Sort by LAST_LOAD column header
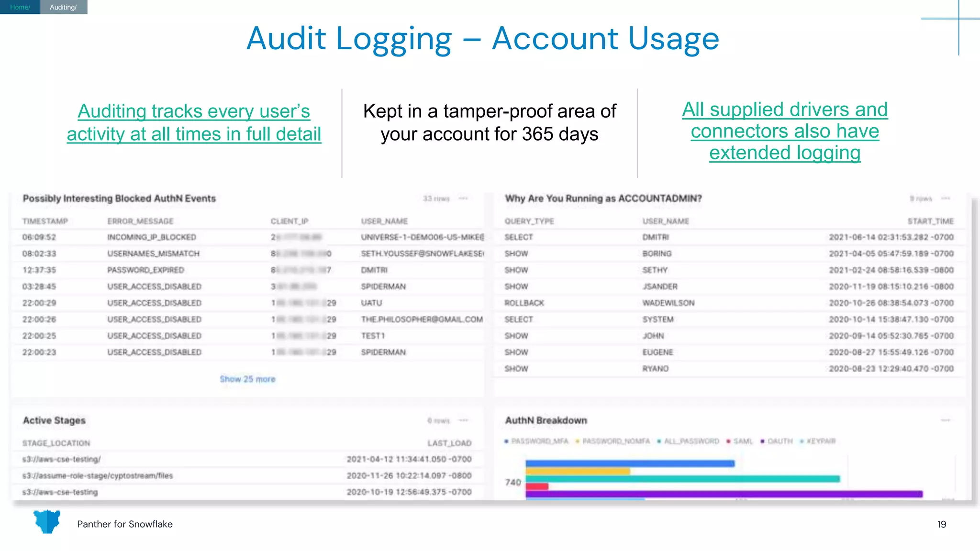 click(x=449, y=443)
